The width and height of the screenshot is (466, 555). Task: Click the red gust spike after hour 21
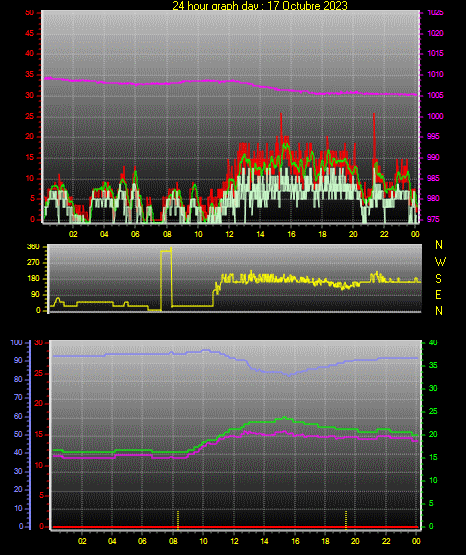(374, 136)
